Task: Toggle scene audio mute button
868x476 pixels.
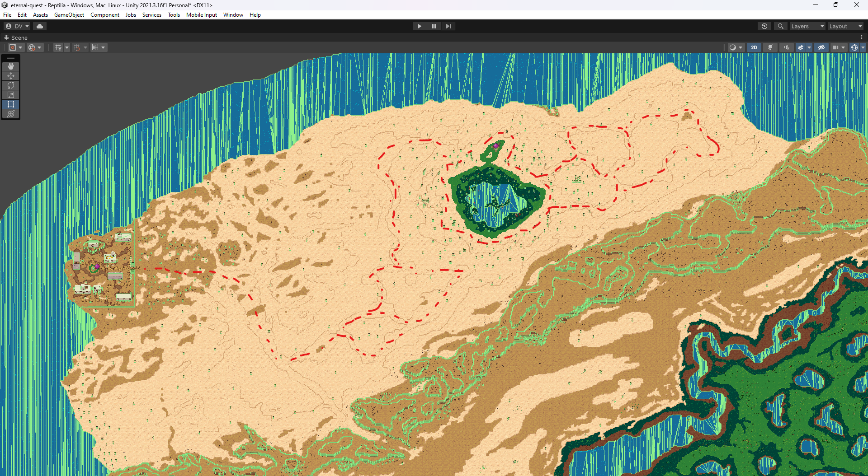Action: click(787, 47)
